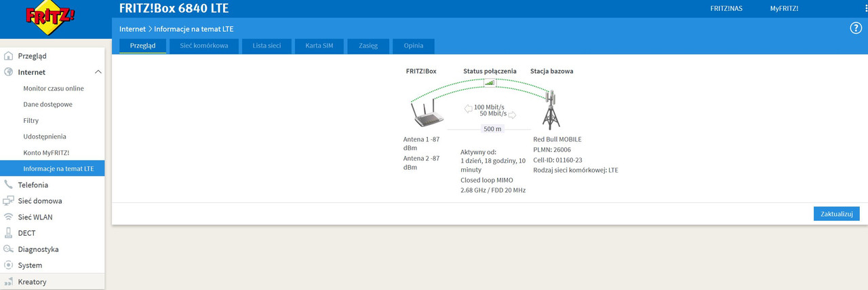
Task: Click the Red Bull MOBILE provider text
Action: (557, 139)
